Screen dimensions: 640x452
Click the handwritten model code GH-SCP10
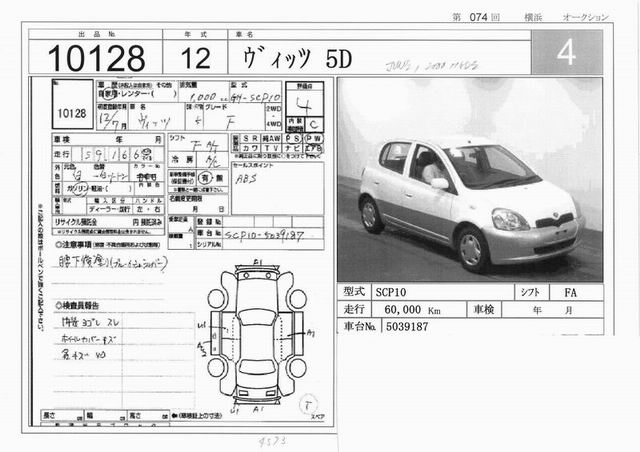[256, 97]
